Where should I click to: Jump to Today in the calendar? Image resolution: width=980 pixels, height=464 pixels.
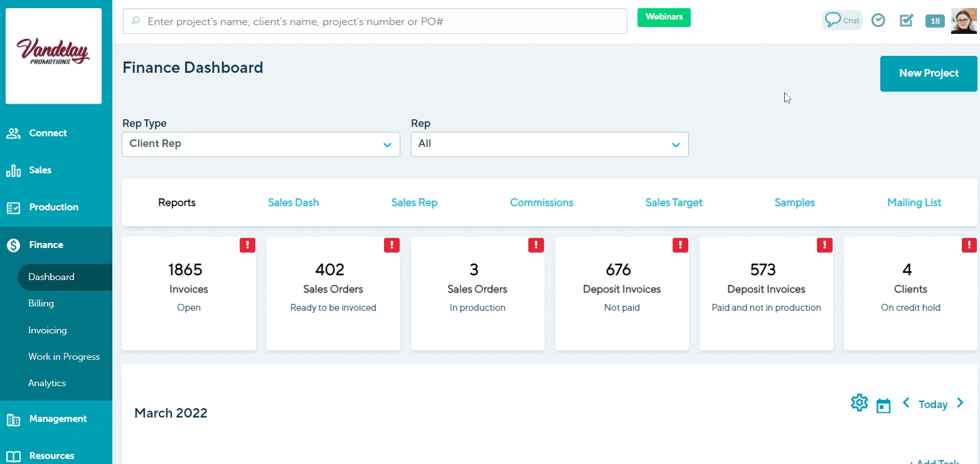coord(932,404)
